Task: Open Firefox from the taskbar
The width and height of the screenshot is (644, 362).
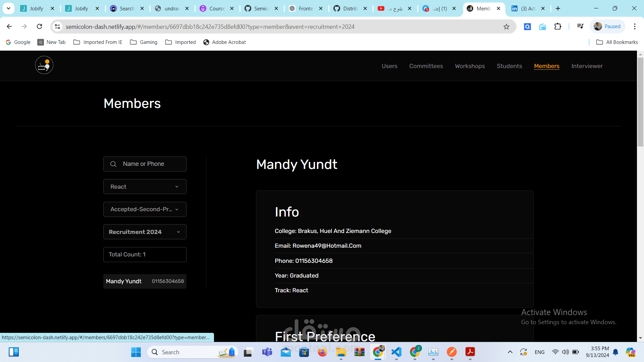Action: point(322,352)
